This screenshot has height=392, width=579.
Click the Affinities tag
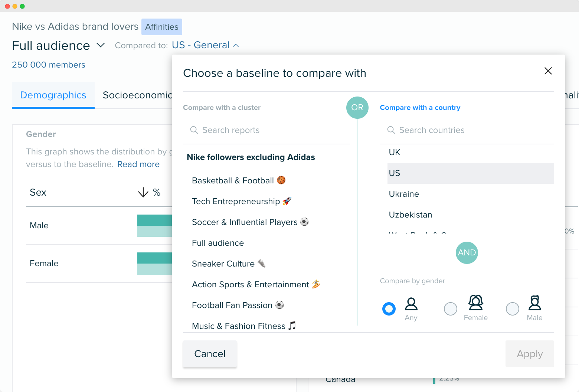(x=162, y=27)
